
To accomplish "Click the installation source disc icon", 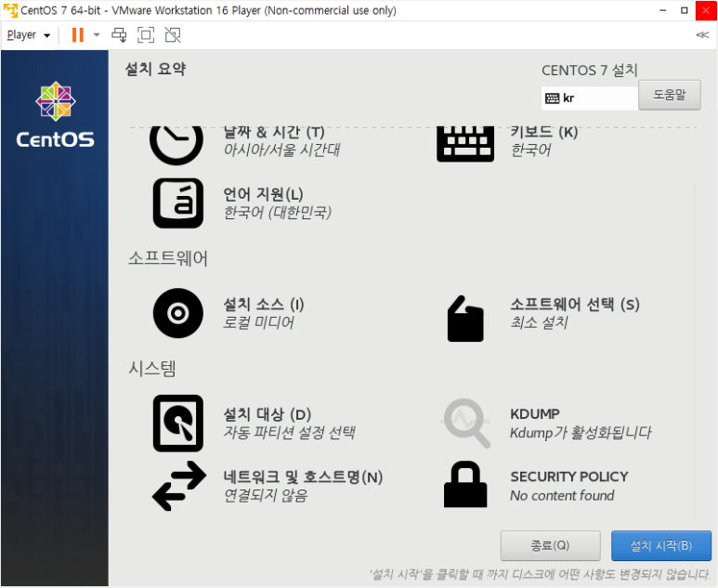I will click(178, 313).
